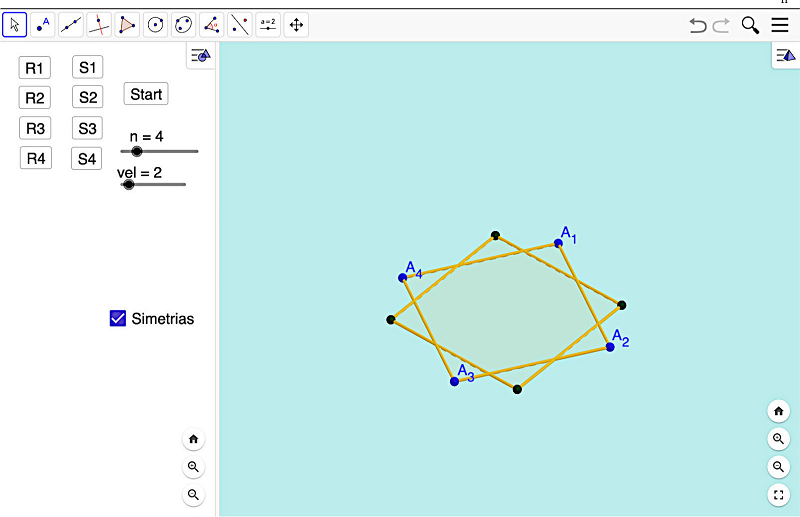This screenshot has height=517, width=800.
Task: Click the R1 rotation button
Action: point(35,68)
